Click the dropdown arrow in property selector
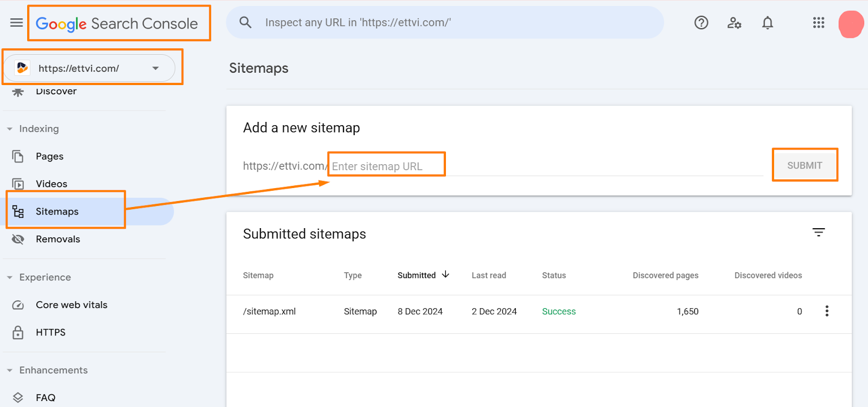The width and height of the screenshot is (868, 407). point(156,68)
